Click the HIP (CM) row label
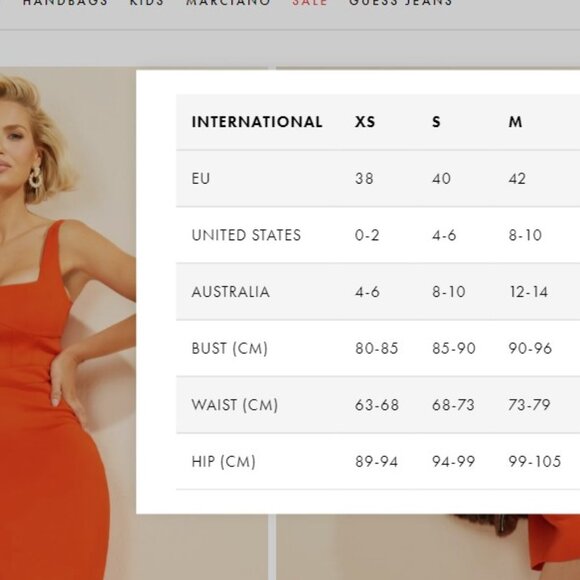The height and width of the screenshot is (580, 580). pyautogui.click(x=223, y=462)
